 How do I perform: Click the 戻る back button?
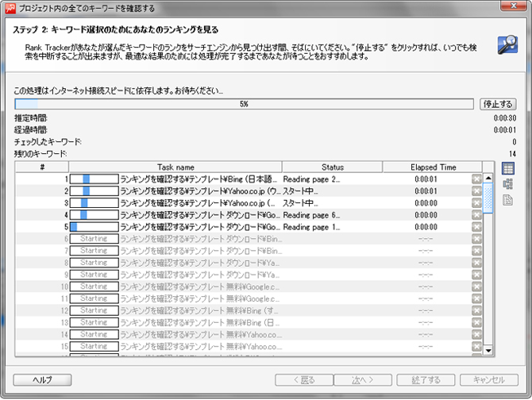304,380
